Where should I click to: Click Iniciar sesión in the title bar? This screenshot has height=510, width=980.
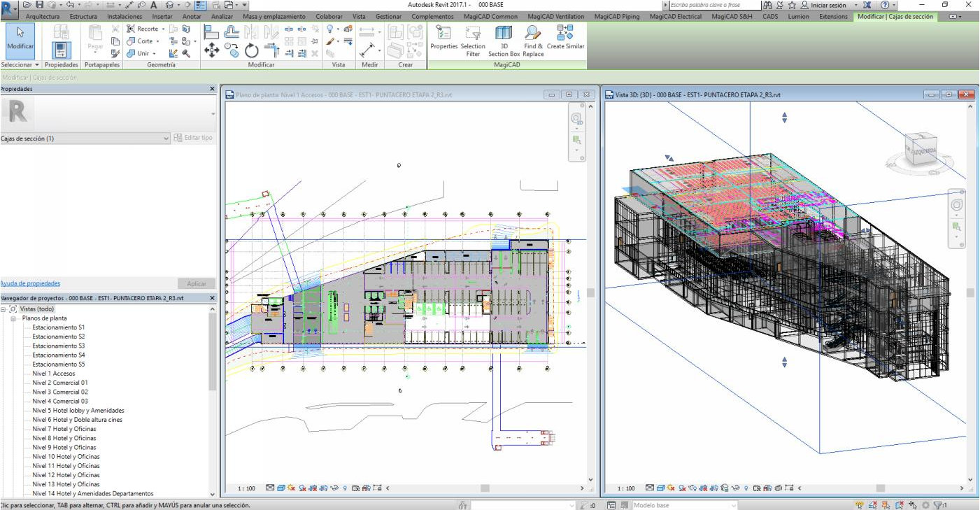click(828, 5)
